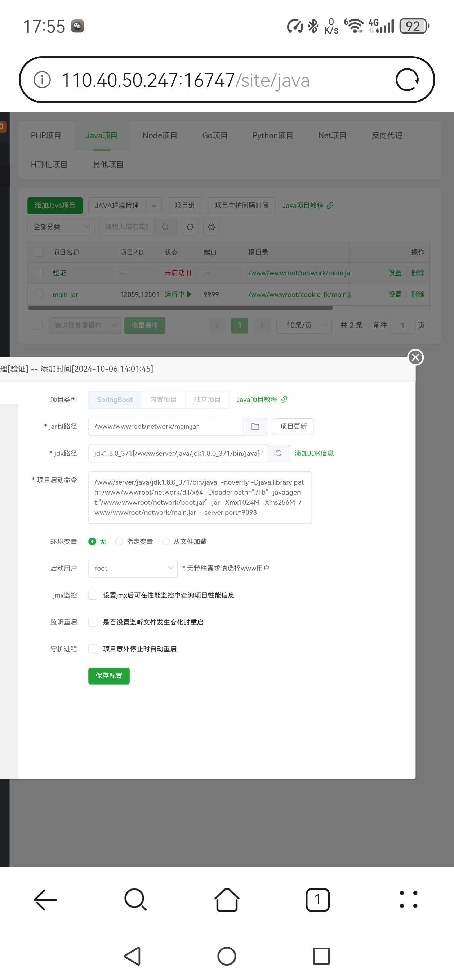454x980 pixels.
Task: Open the 请选择批量操作 dropdown
Action: click(x=85, y=326)
